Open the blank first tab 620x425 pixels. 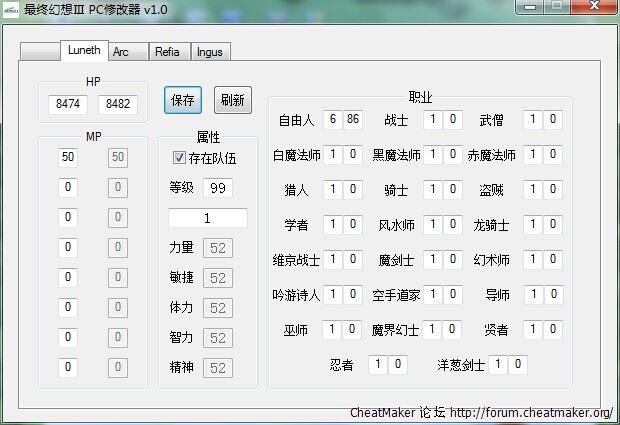pyautogui.click(x=40, y=52)
